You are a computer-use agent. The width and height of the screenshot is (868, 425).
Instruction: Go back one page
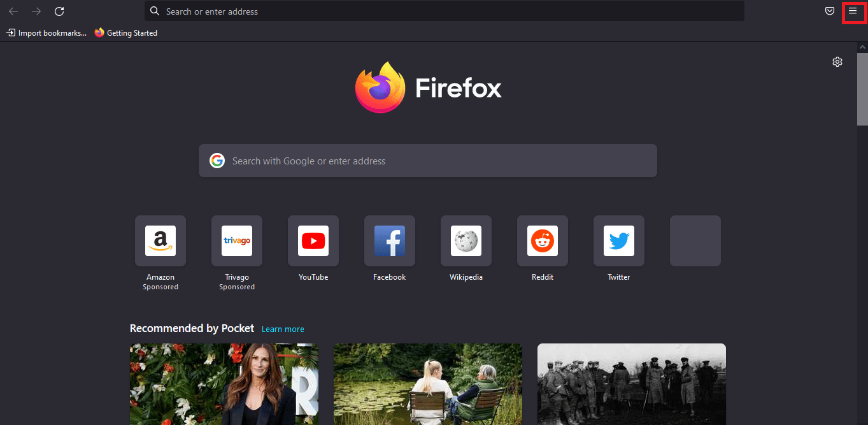(13, 11)
